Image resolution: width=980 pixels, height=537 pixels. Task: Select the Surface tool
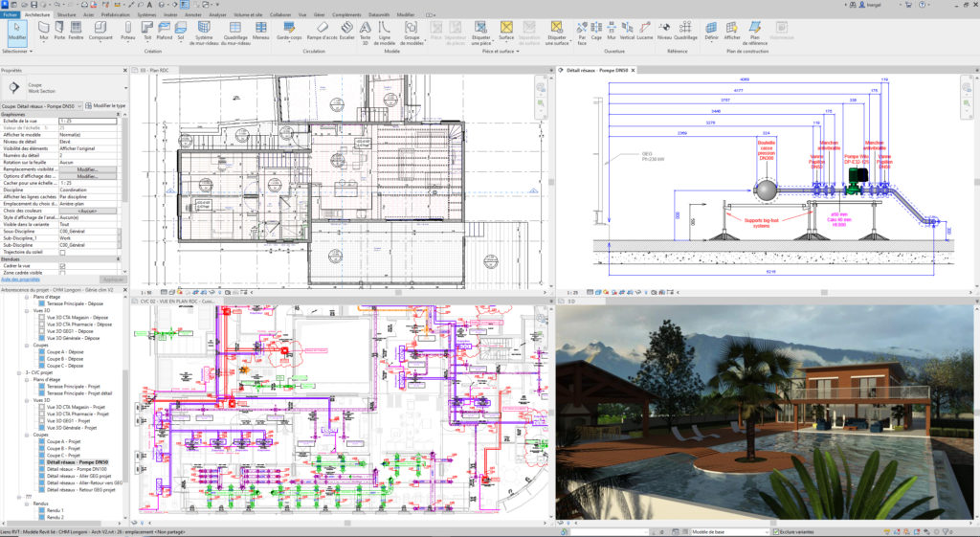(x=506, y=31)
